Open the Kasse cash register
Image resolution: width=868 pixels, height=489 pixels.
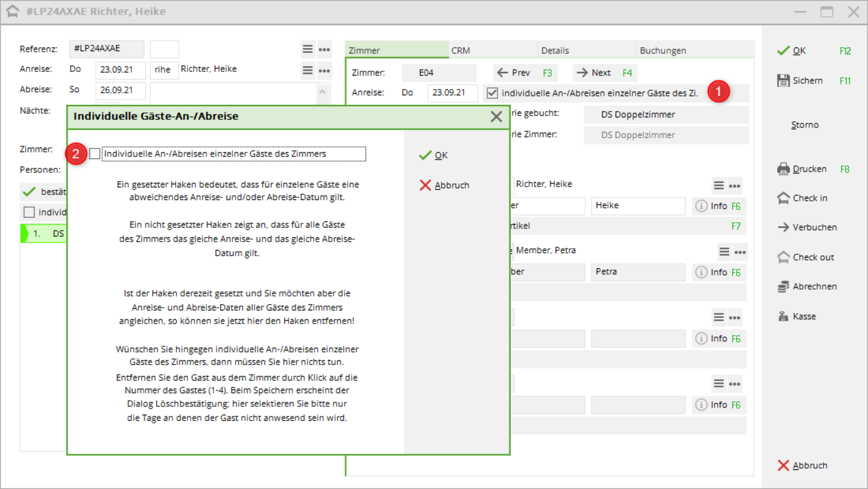783,317
